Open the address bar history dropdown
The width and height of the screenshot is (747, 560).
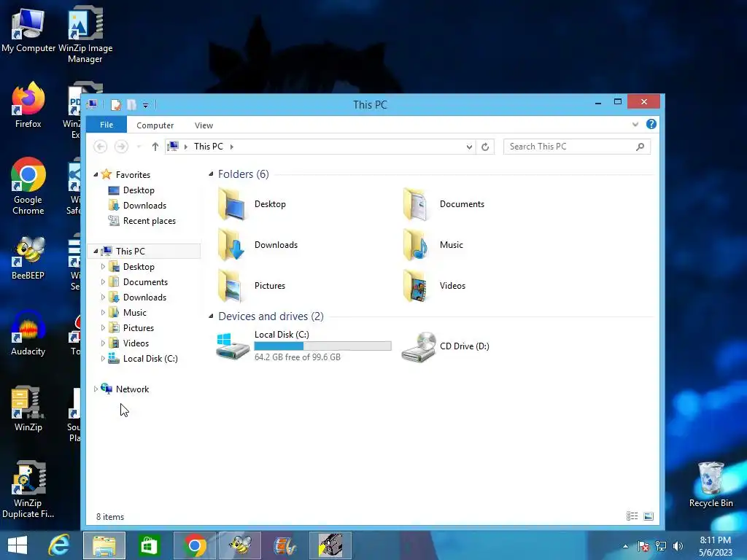pos(469,147)
